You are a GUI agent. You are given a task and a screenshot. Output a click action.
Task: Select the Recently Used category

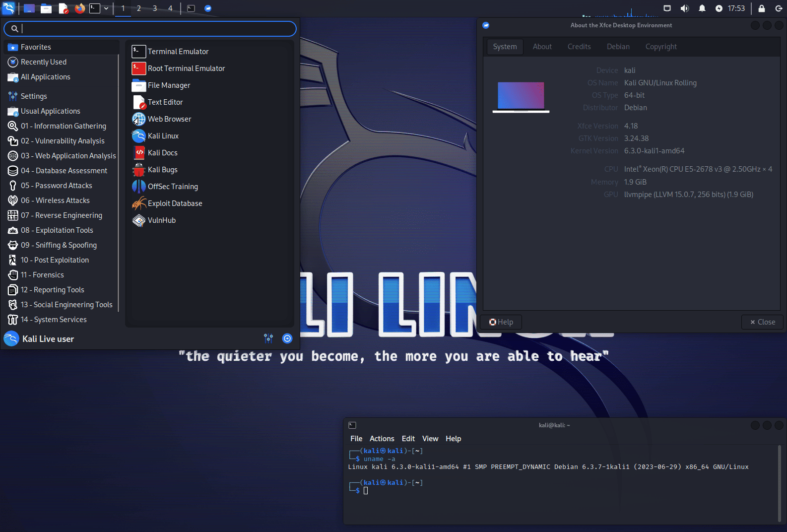(x=62, y=62)
